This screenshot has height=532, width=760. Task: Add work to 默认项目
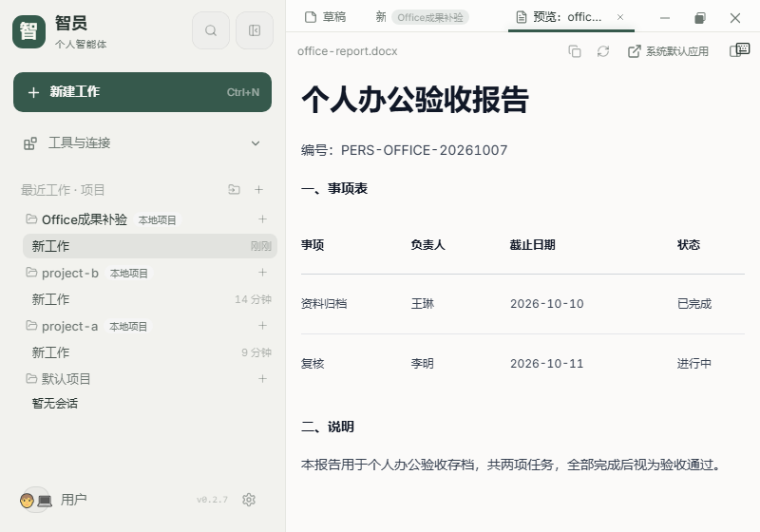(x=262, y=378)
